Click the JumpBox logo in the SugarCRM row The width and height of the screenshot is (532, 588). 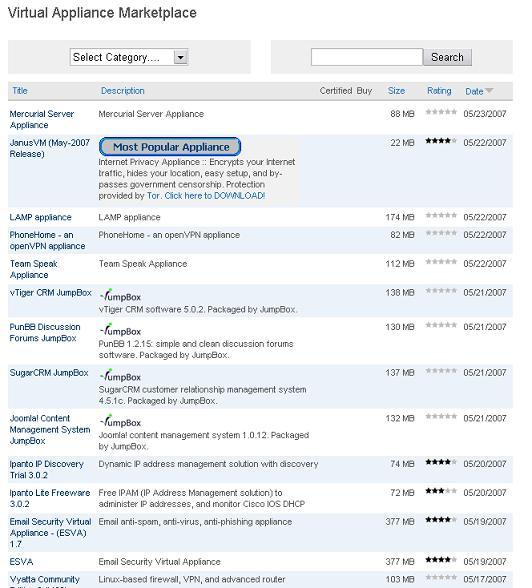pyautogui.click(x=120, y=376)
